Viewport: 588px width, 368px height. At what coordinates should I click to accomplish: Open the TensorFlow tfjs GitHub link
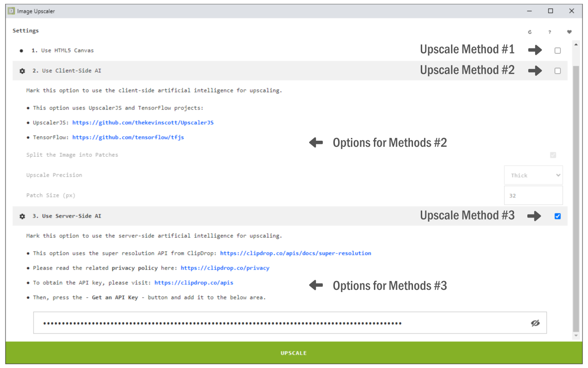point(128,138)
